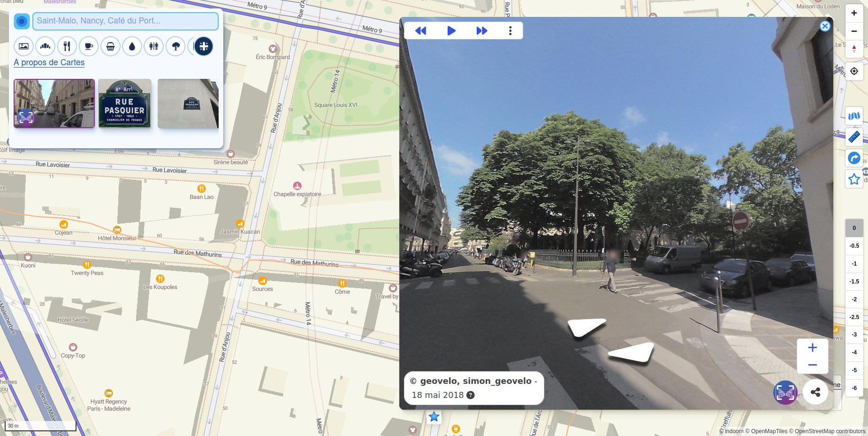The image size is (868, 436).
Task: Open the itinerary directions arrow button
Action: pos(854,158)
